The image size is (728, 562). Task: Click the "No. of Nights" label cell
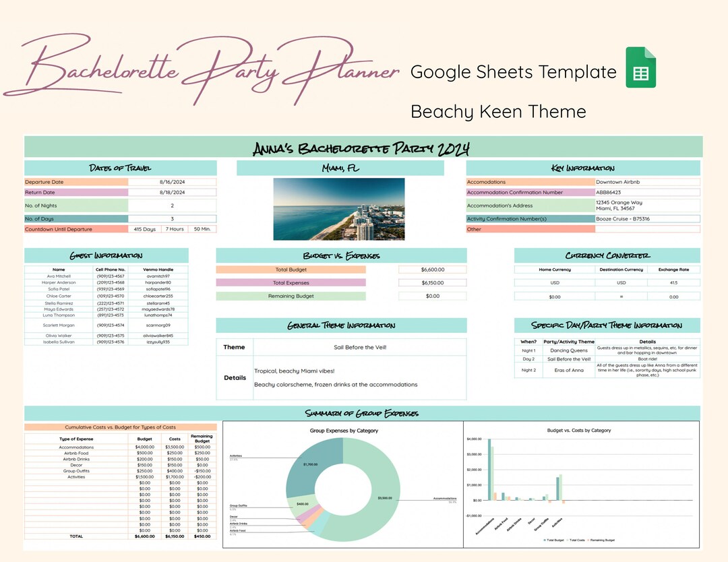point(76,205)
